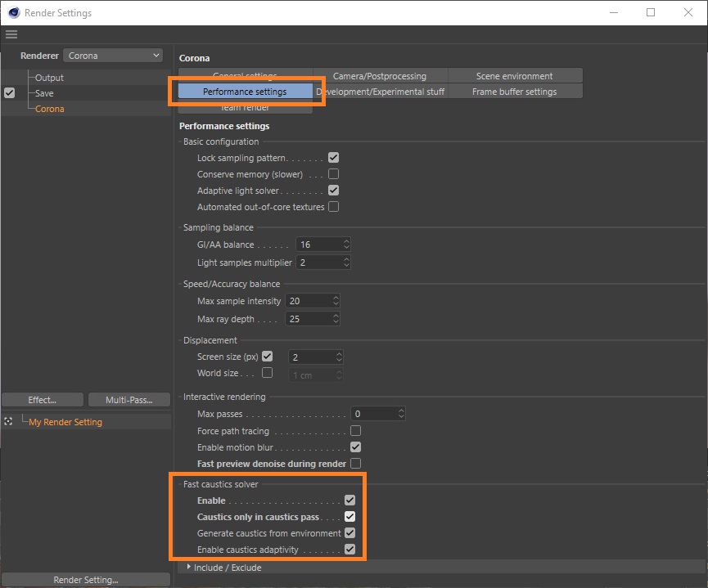Image resolution: width=708 pixels, height=588 pixels.
Task: Open the Development/Experimental stuff tab
Action: pos(380,91)
